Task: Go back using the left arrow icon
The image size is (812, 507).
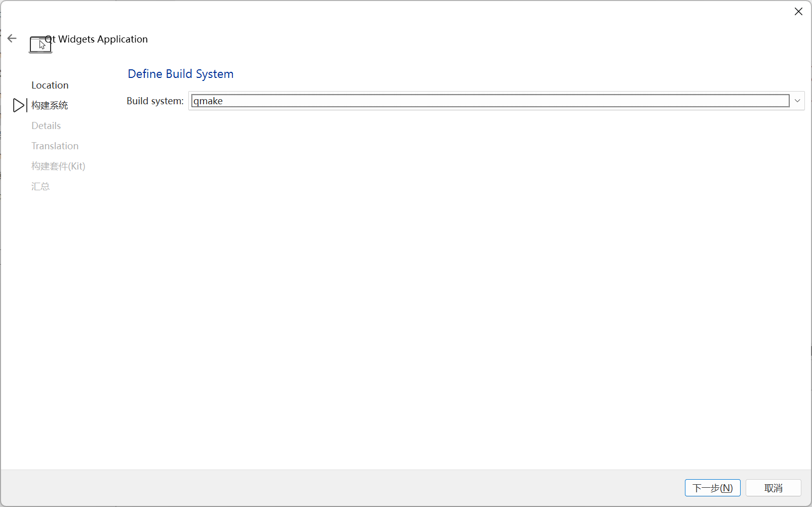Action: tap(12, 38)
